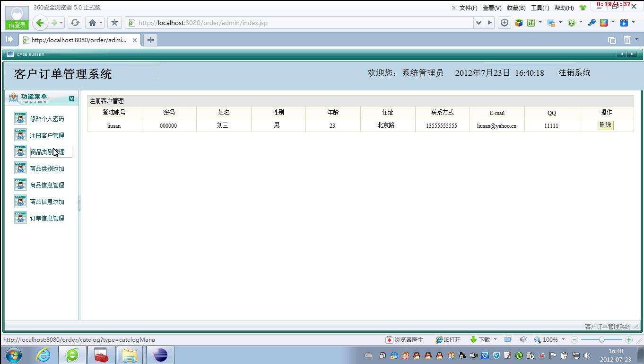Open the Windows Start button

[13, 355]
